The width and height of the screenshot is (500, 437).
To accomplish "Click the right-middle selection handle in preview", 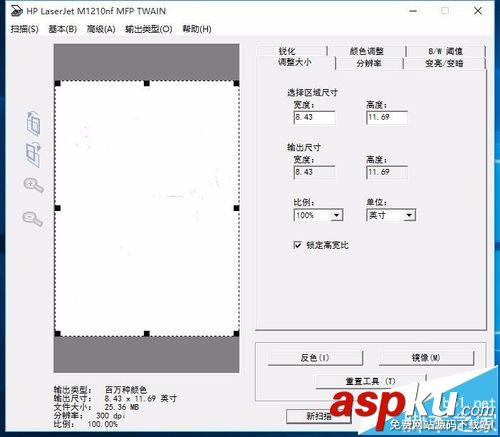I will 236,208.
